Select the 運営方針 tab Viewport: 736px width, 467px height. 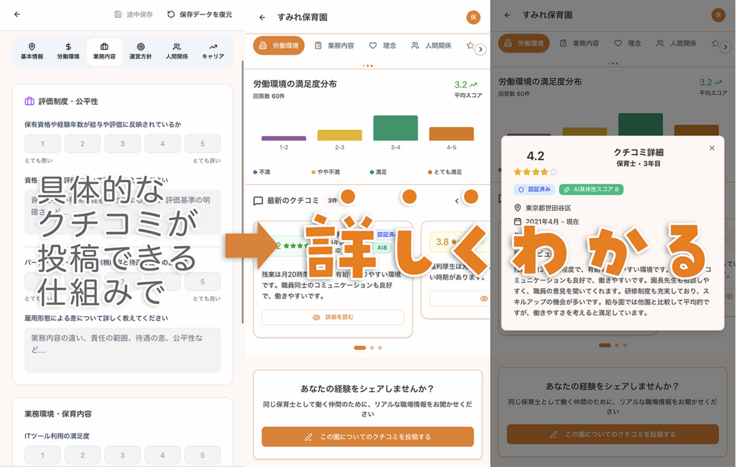click(x=140, y=51)
